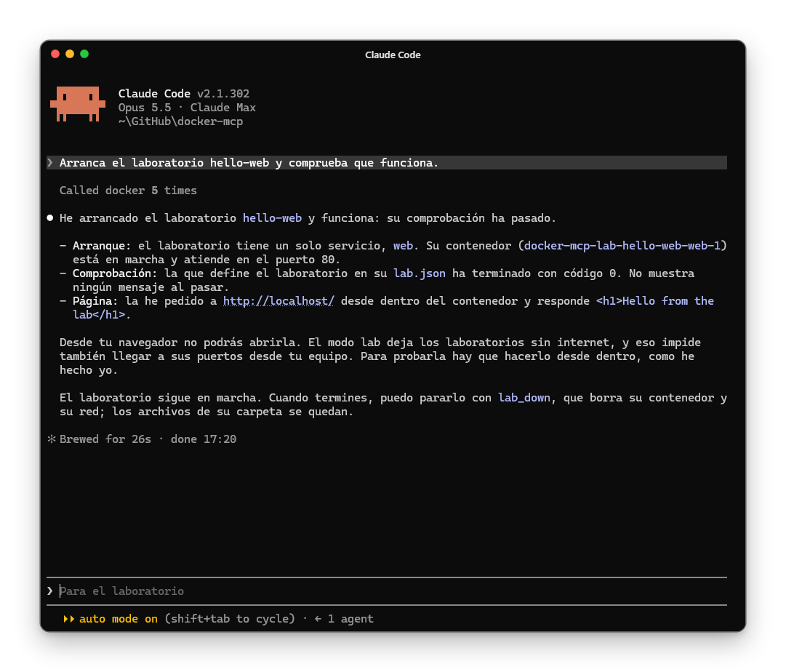The image size is (786, 672).
Task: Click the green maximize window button
Action: point(84,54)
